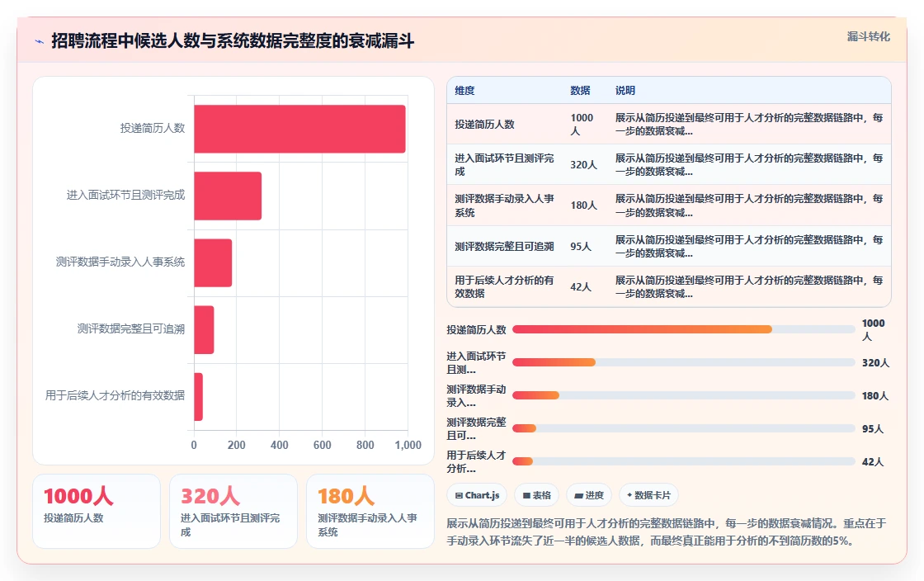Click the 测评数据完整且可追溯 table cell
This screenshot has height=581, width=924.
point(504,246)
